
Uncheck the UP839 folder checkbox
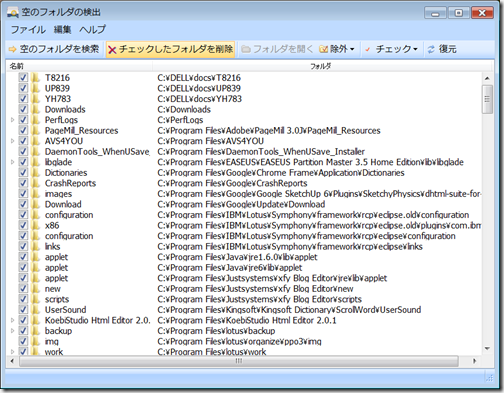click(x=23, y=88)
